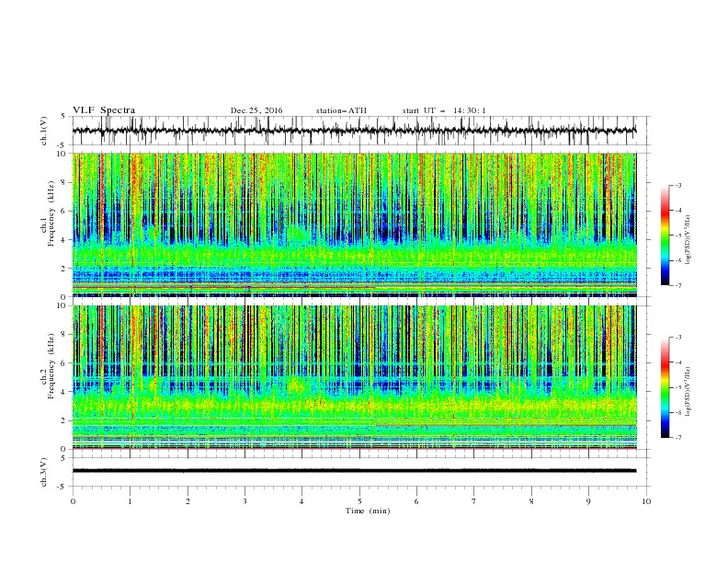Click the 'ch.3(V)' axis label
This screenshot has width=728, height=563.
click(44, 472)
